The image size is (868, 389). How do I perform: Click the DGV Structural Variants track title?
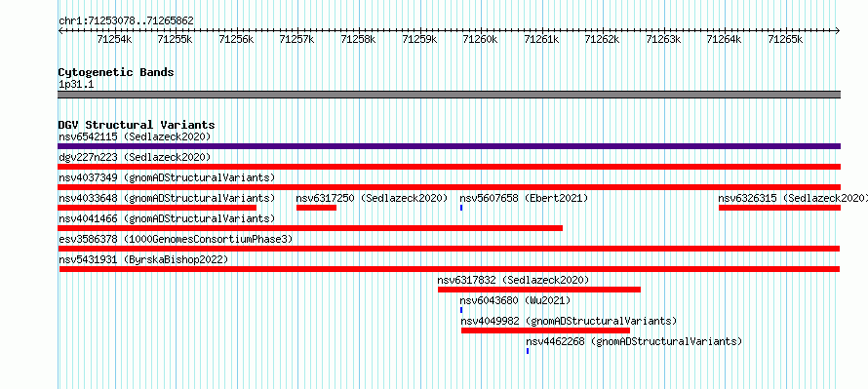click(137, 125)
